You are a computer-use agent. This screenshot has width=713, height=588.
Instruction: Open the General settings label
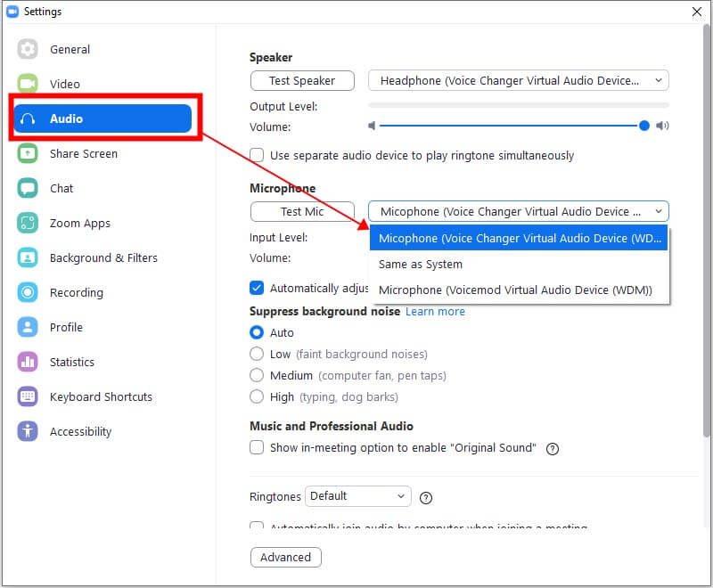coord(70,49)
